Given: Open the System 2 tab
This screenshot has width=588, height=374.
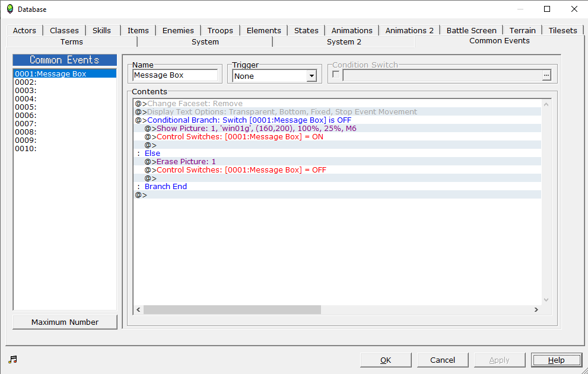Looking at the screenshot, I should (344, 41).
